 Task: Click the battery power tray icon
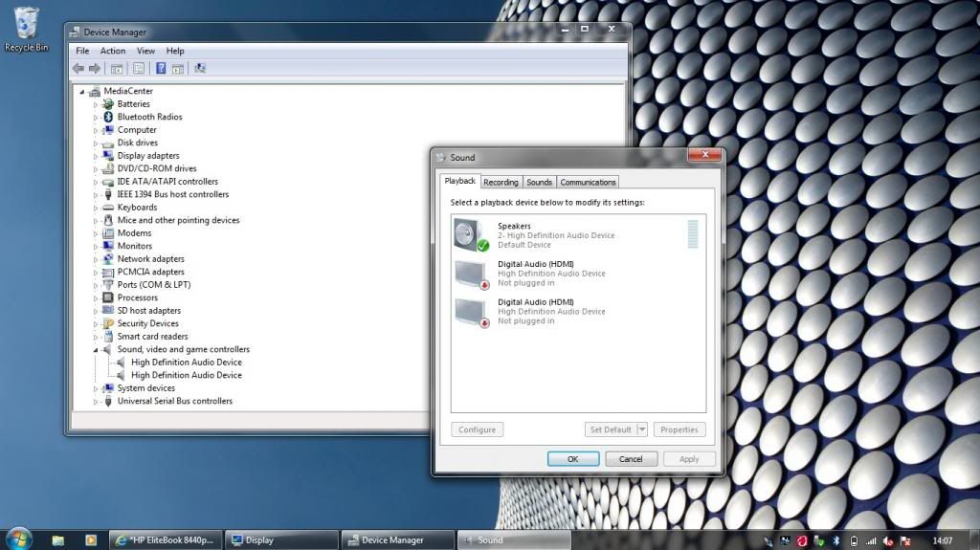click(x=854, y=540)
